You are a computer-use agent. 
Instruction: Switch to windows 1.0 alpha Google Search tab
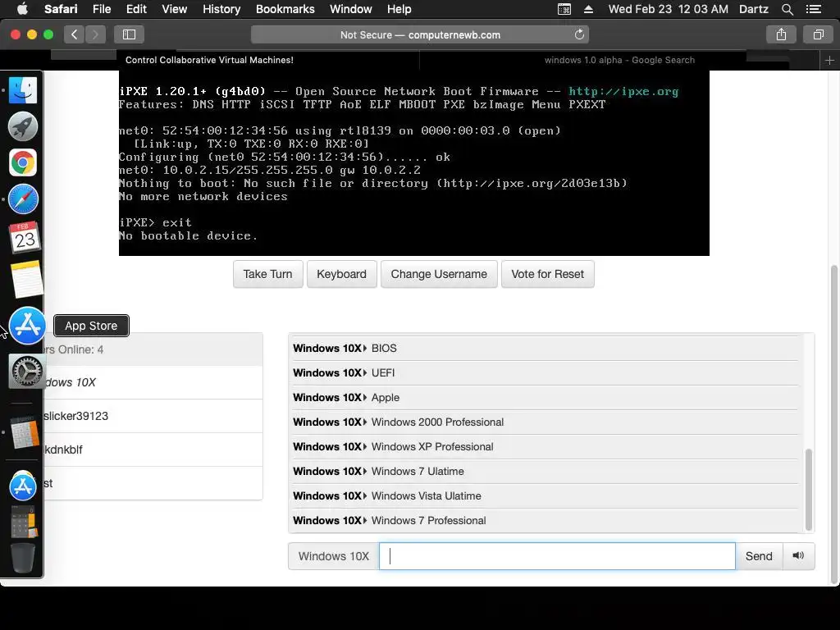click(619, 60)
